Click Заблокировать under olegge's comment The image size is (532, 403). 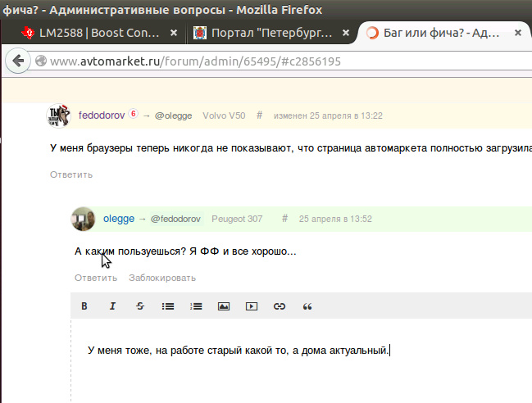coord(162,278)
